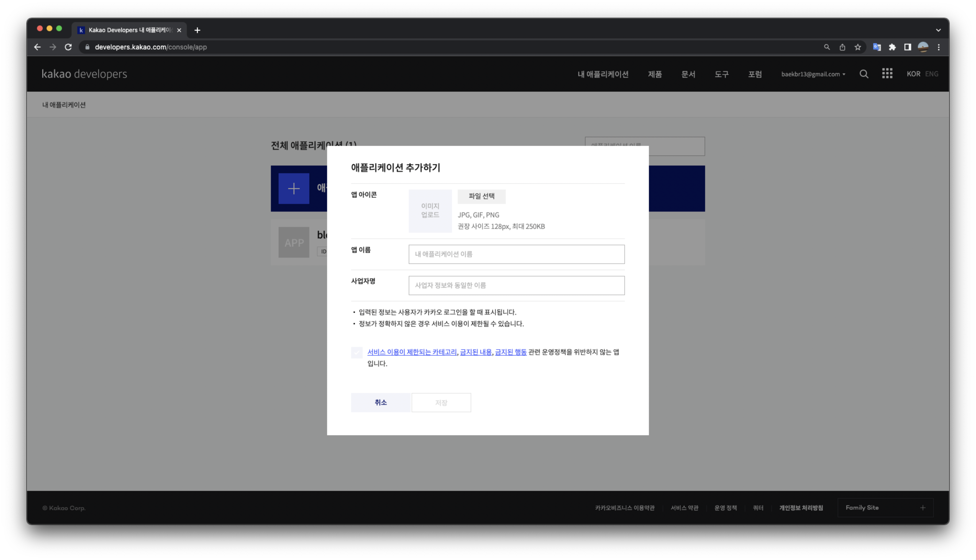The height and width of the screenshot is (560, 976).
Task: Check the operation policy agreement checkbox
Action: point(356,352)
